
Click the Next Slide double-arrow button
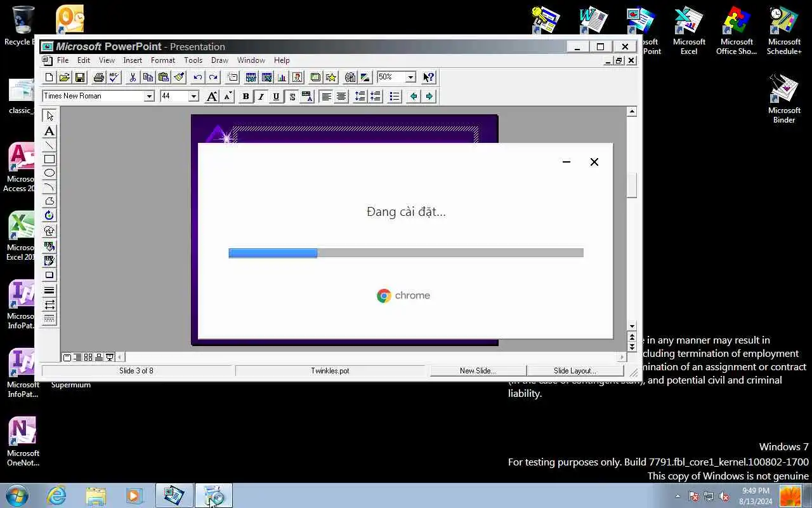(632, 347)
